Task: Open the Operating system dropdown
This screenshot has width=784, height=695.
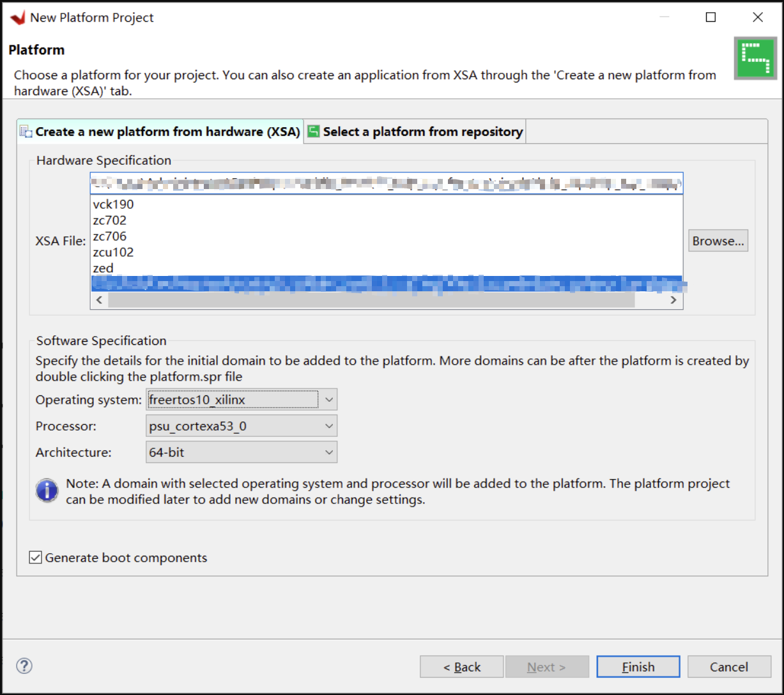Action: pos(242,400)
